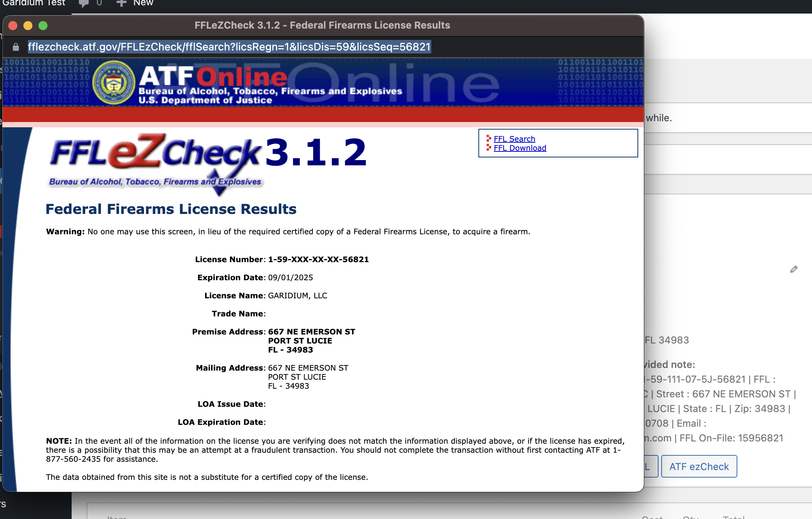Click the Federal Firearms License Results heading
812x519 pixels.
[171, 209]
